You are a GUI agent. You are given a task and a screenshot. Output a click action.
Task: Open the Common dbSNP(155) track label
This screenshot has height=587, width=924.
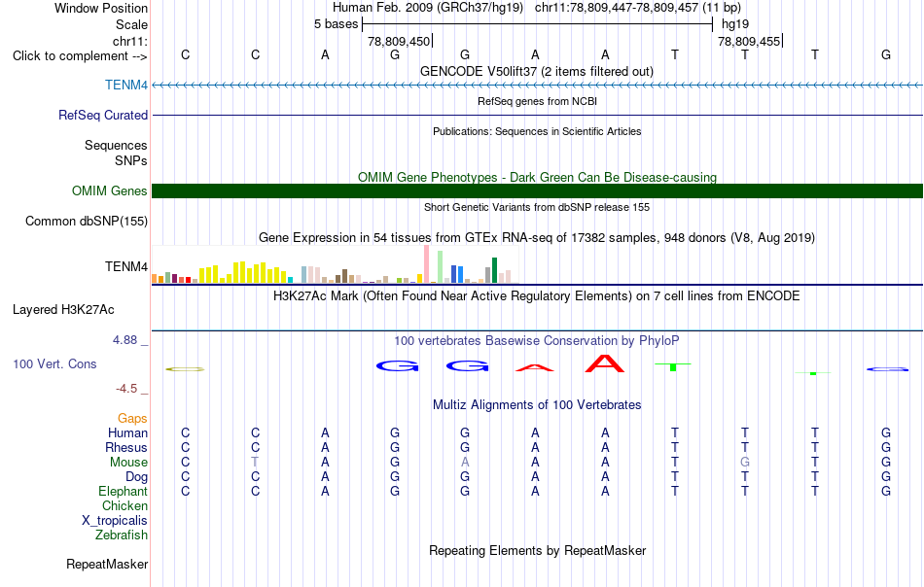tap(86, 221)
